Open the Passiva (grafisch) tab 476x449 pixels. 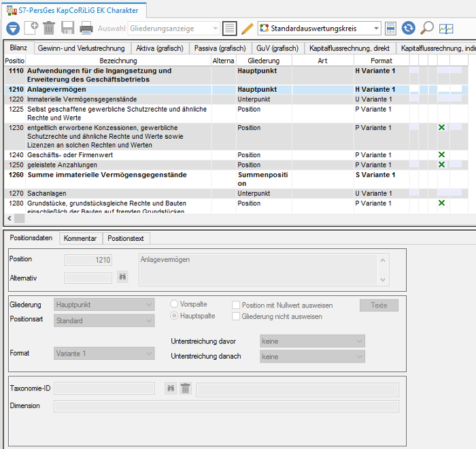pos(220,48)
